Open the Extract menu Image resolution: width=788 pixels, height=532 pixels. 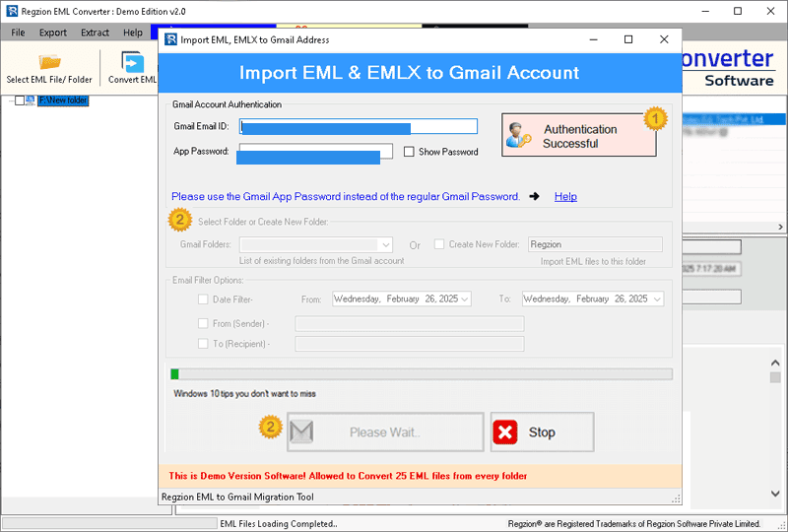pos(95,33)
